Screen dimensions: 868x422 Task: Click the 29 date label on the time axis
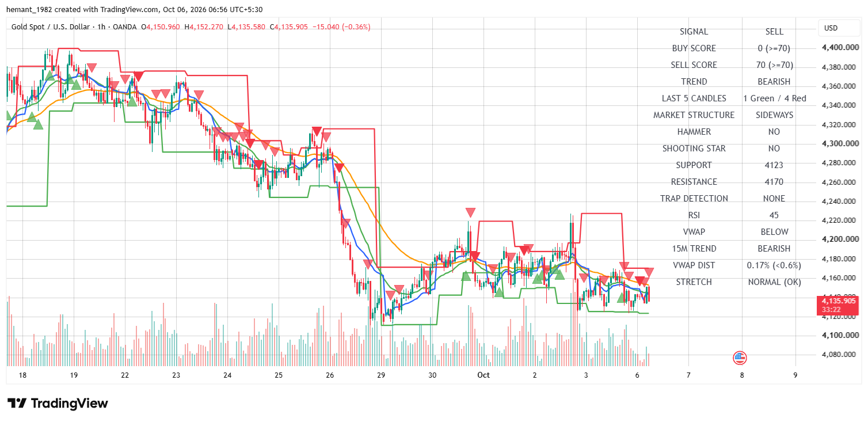(x=381, y=375)
